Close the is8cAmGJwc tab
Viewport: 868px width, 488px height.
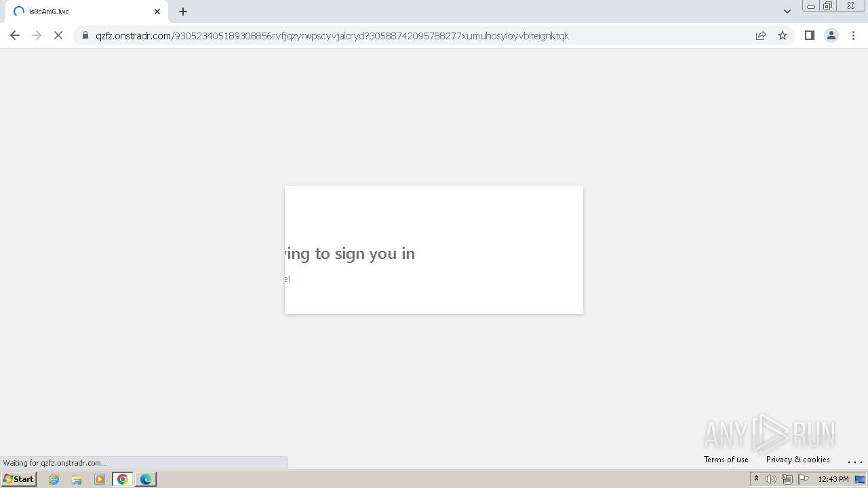point(157,12)
